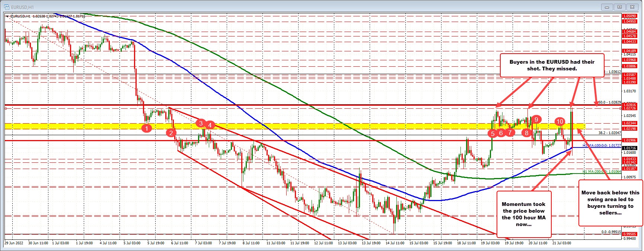Click the 1.04433 price level label
Screen dimensions: 644x251
point(629,41)
